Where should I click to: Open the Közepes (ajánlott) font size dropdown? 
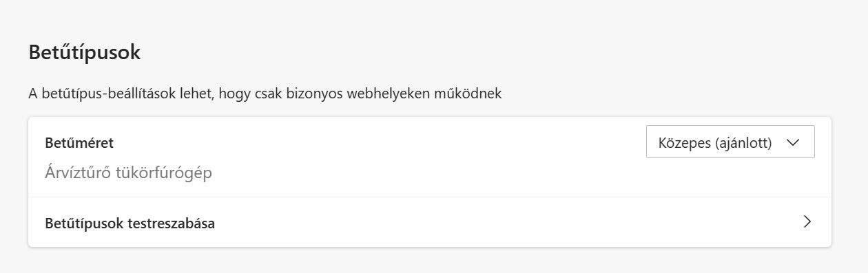(x=730, y=142)
